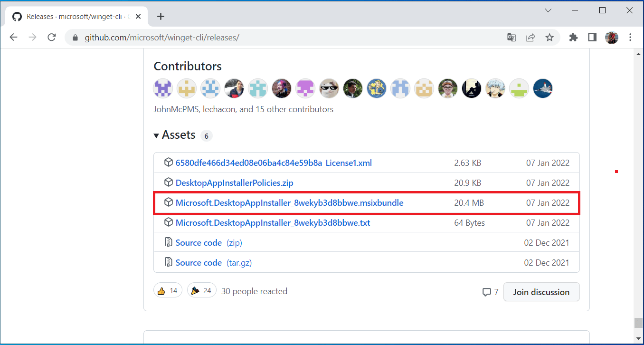Viewport: 644px width, 345px height.
Task: Open Chrome three-dot menu
Action: (630, 37)
